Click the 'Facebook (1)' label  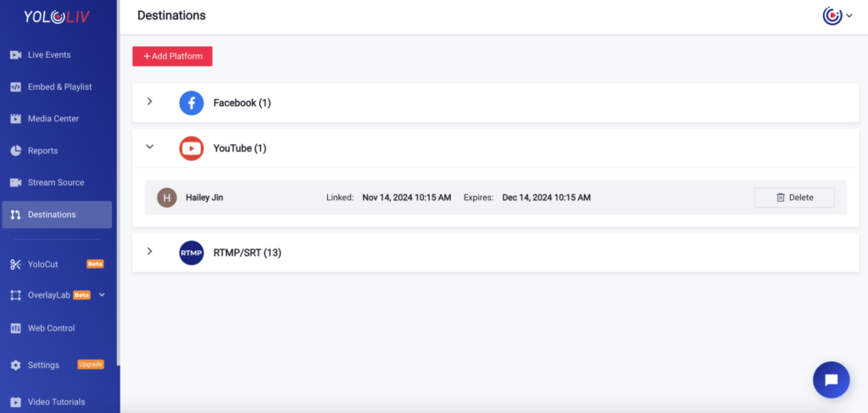(x=242, y=103)
